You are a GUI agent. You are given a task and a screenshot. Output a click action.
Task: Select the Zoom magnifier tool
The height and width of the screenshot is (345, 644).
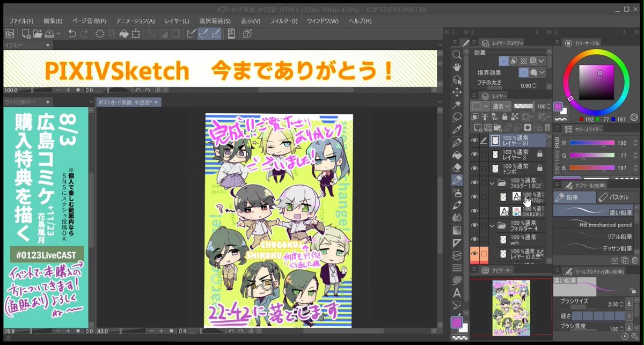[x=457, y=55]
